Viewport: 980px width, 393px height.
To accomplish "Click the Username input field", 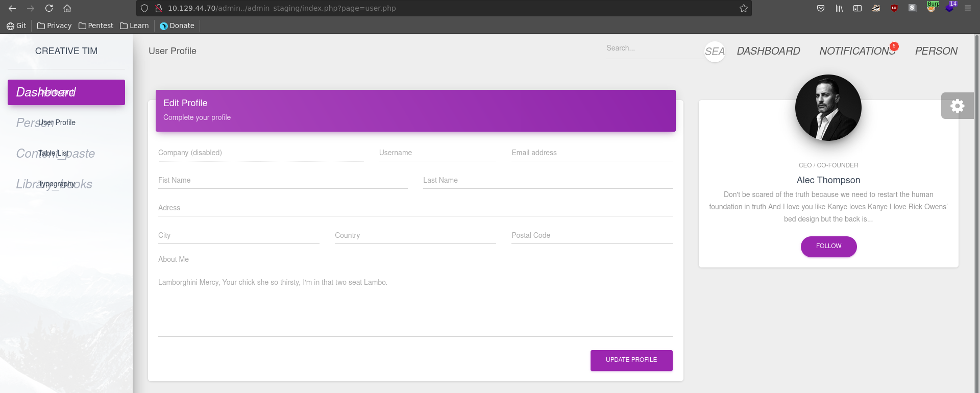I will 437,153.
